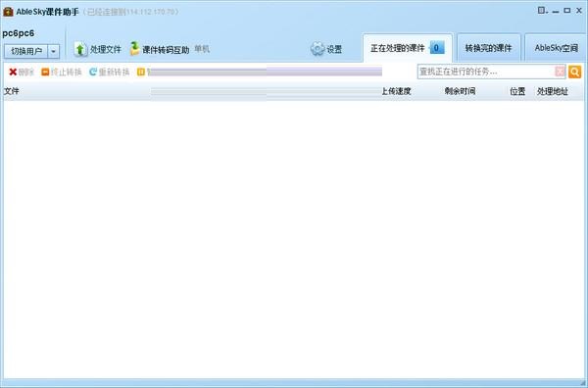This screenshot has height=388, width=588.
Task: Click the 上传速度 column header
Action: click(x=396, y=91)
